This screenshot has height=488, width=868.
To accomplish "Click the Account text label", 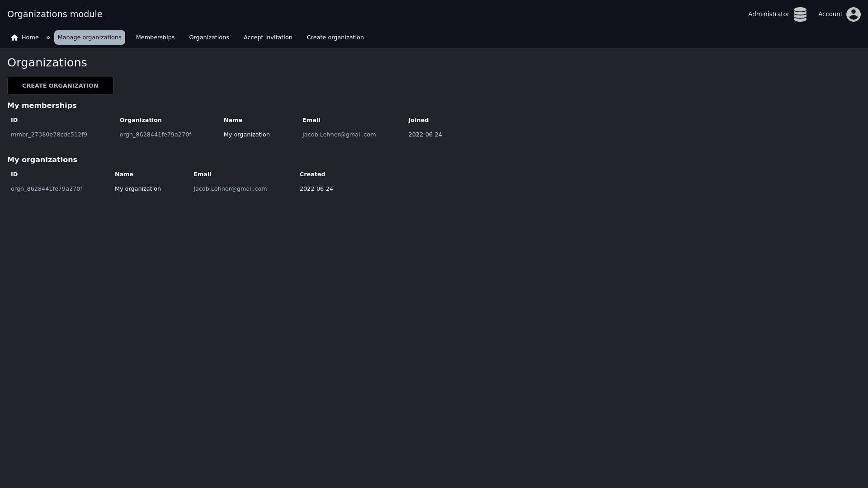I will pyautogui.click(x=830, y=14).
